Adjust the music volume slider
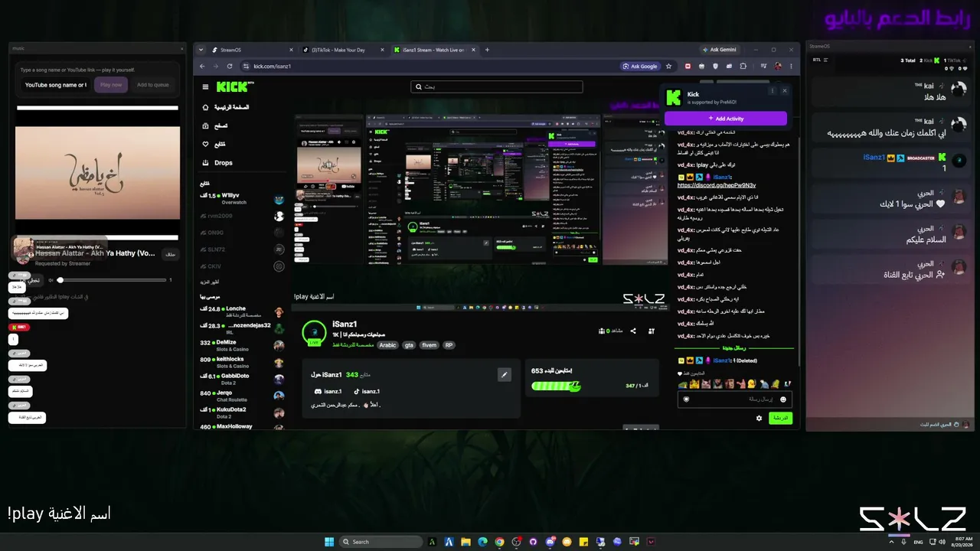 click(113, 280)
